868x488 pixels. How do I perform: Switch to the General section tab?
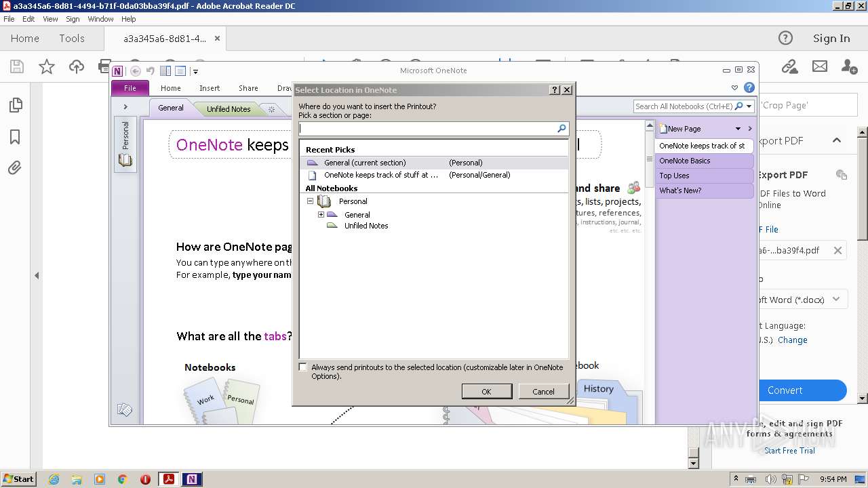click(171, 108)
